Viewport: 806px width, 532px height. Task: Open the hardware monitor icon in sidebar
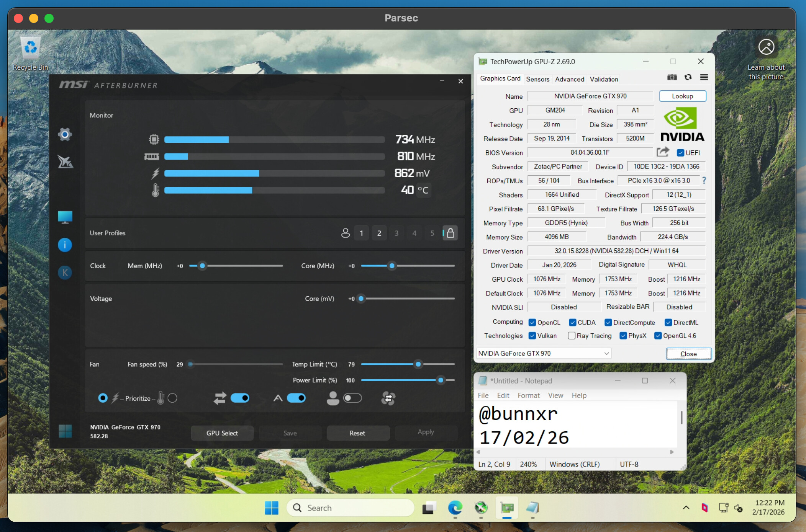(65, 217)
